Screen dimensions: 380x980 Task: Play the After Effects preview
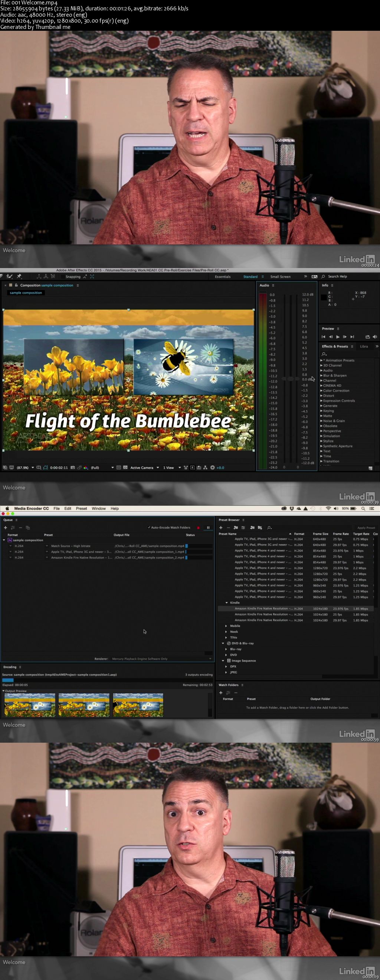[337, 337]
